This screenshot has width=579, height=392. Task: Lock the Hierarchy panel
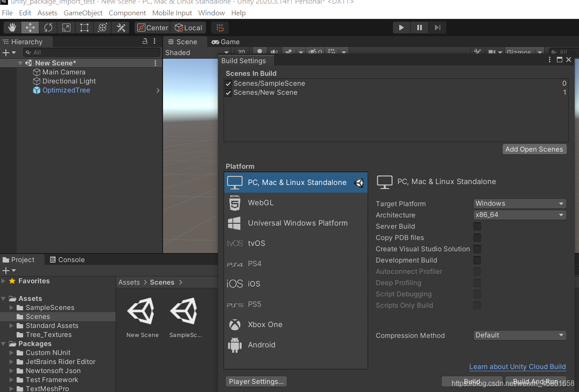point(145,41)
